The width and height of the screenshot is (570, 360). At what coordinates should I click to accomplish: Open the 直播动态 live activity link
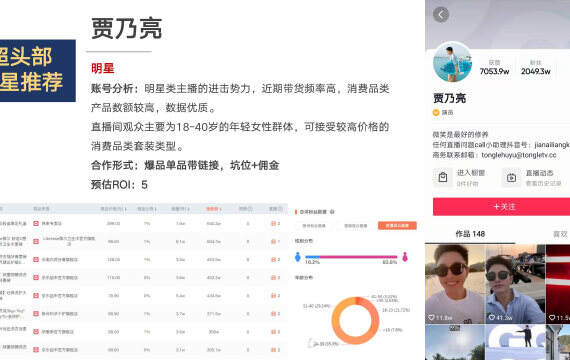coord(539,173)
